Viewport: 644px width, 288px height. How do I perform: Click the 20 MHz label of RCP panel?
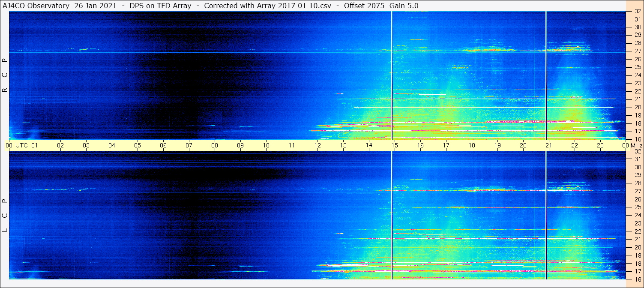coord(637,107)
